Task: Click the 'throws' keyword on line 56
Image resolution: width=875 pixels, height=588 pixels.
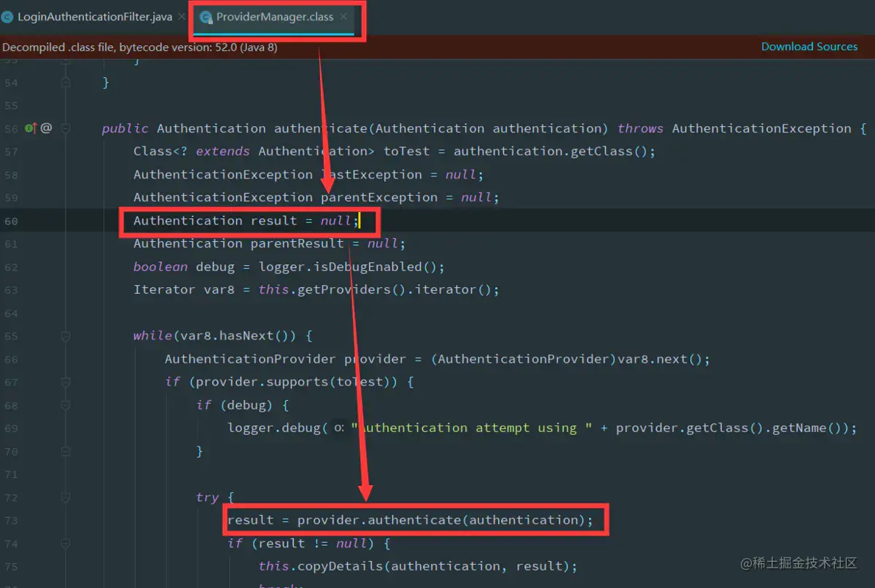Action: click(x=640, y=128)
